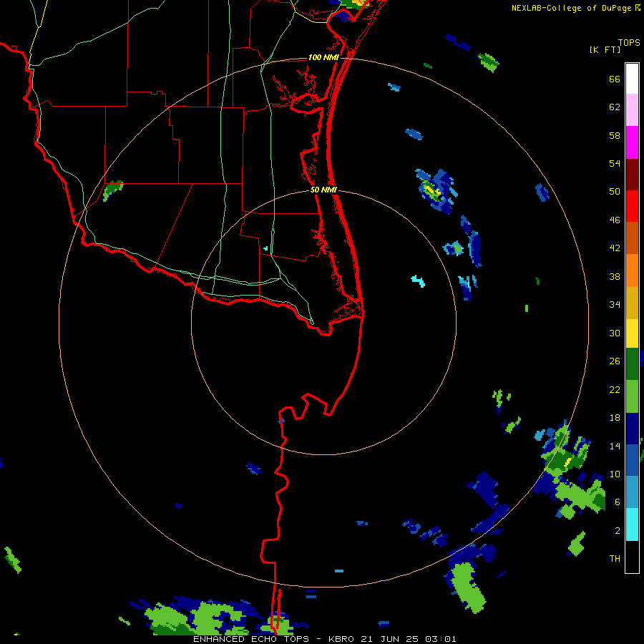Click the green echo on the western county border
The image size is (644, 644).
pos(112,190)
